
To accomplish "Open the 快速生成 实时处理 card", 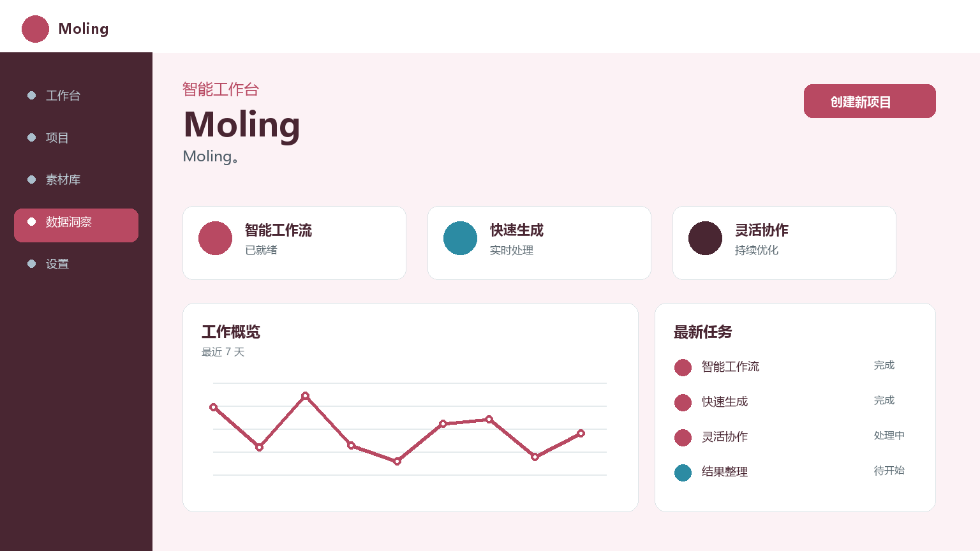I will (x=539, y=243).
